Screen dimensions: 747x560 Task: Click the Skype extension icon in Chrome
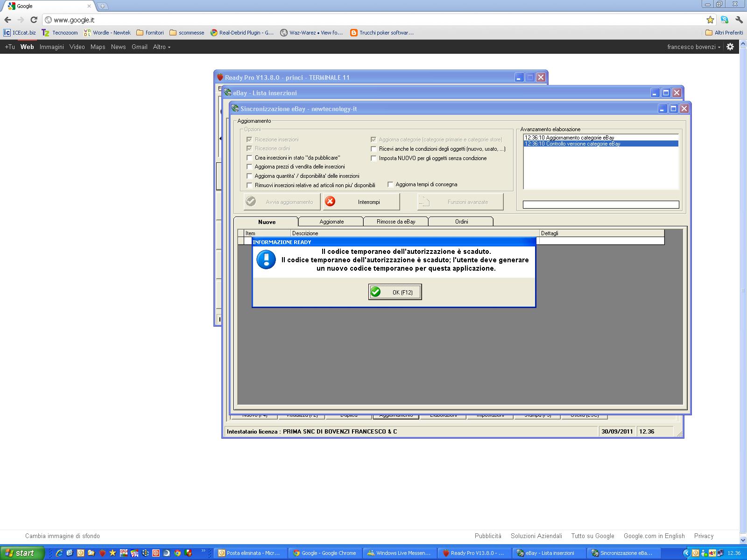click(x=725, y=20)
